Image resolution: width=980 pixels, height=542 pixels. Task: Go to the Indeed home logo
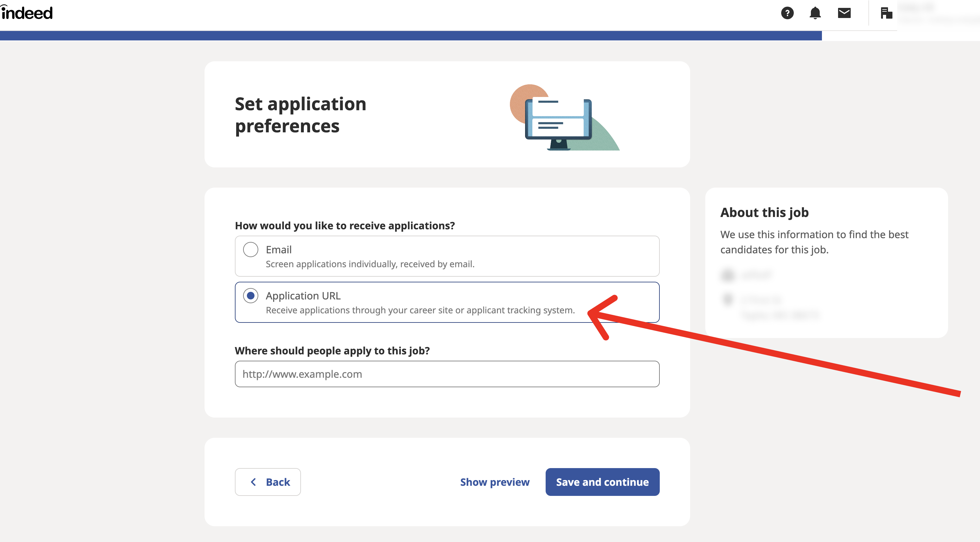[x=27, y=13]
